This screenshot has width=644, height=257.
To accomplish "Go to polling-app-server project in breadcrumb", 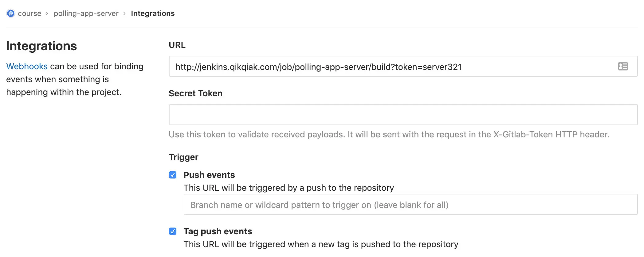I will [86, 13].
